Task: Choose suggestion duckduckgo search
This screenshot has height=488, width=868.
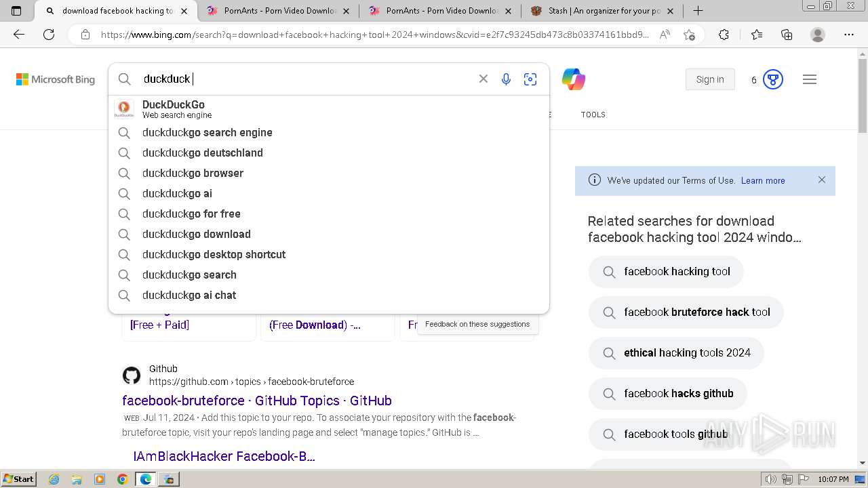Action: [329, 275]
